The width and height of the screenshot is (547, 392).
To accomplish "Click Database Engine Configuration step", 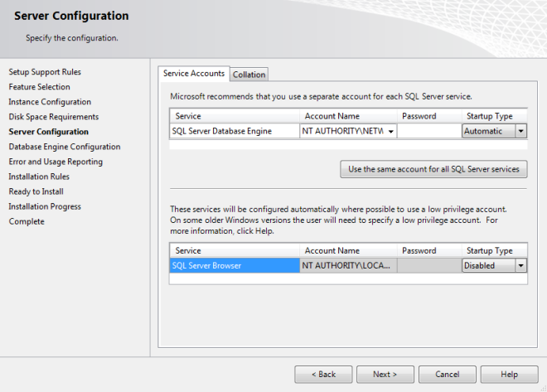I will coord(65,147).
